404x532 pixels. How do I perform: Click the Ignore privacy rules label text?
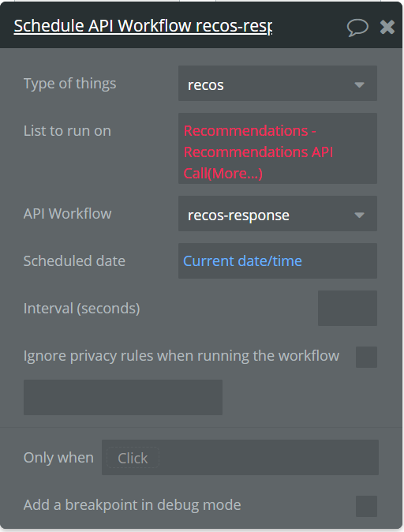181,356
